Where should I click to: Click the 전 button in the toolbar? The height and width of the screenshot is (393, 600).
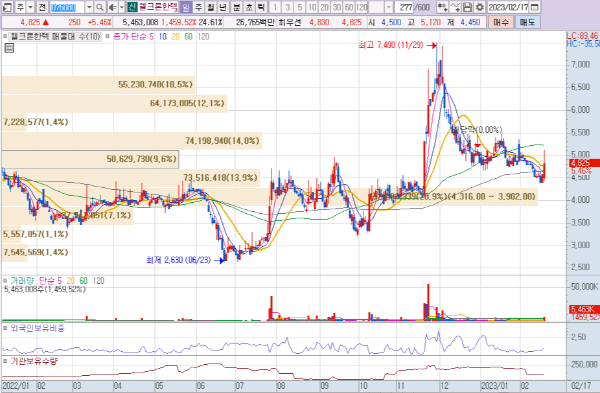tap(42, 7)
